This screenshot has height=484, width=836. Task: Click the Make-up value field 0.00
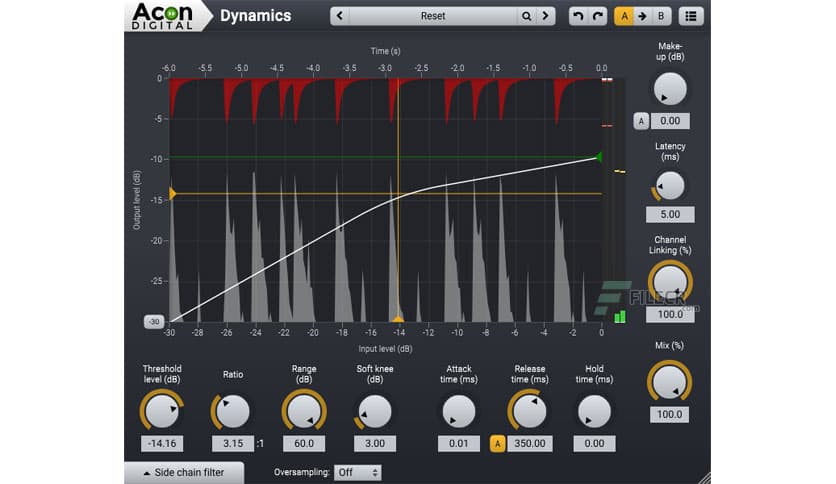pos(670,121)
